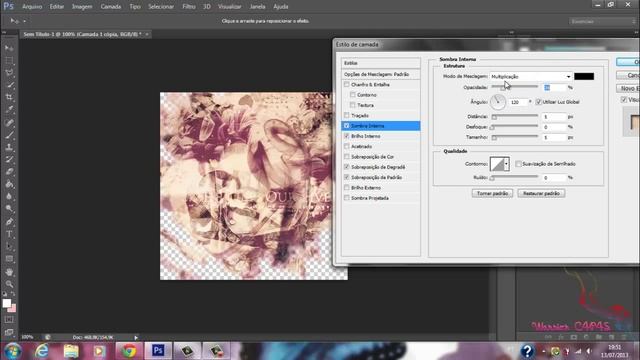Select the Hand tool
Viewport: 640px width, 360px height.
click(x=9, y=272)
